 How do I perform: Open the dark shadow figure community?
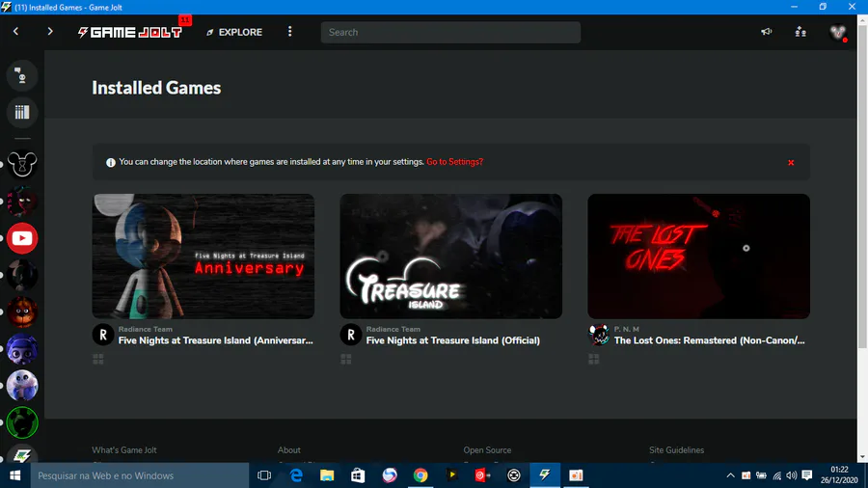click(x=22, y=275)
